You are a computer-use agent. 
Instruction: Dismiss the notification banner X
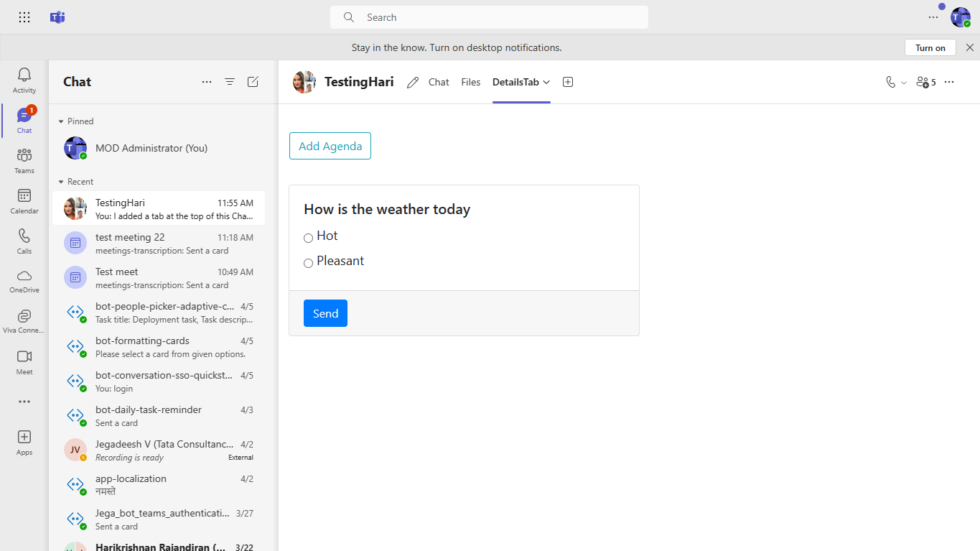[970, 47]
